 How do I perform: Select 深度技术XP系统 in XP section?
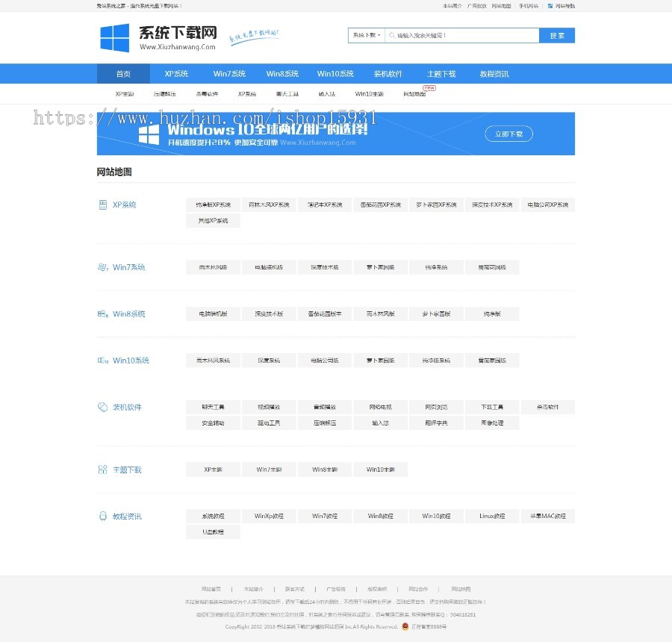(492, 205)
